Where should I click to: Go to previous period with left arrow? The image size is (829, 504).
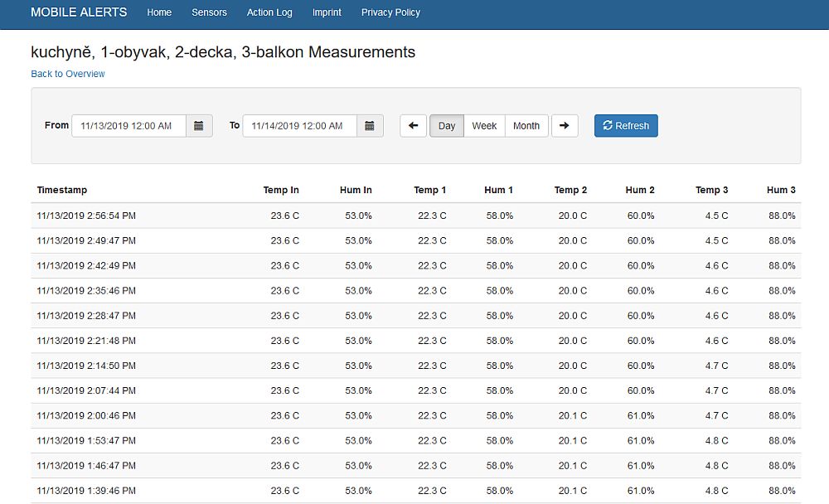click(414, 126)
